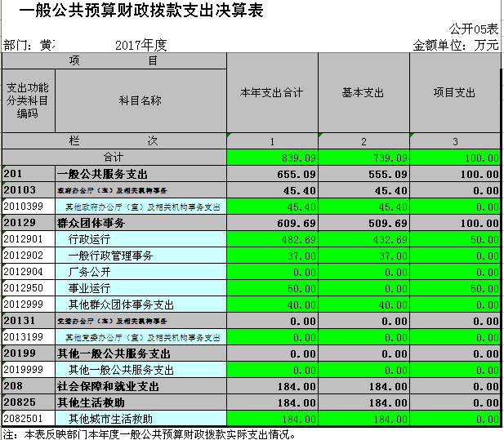Select the 项目支出 column header
This screenshot has height=440, width=504.
454,93
